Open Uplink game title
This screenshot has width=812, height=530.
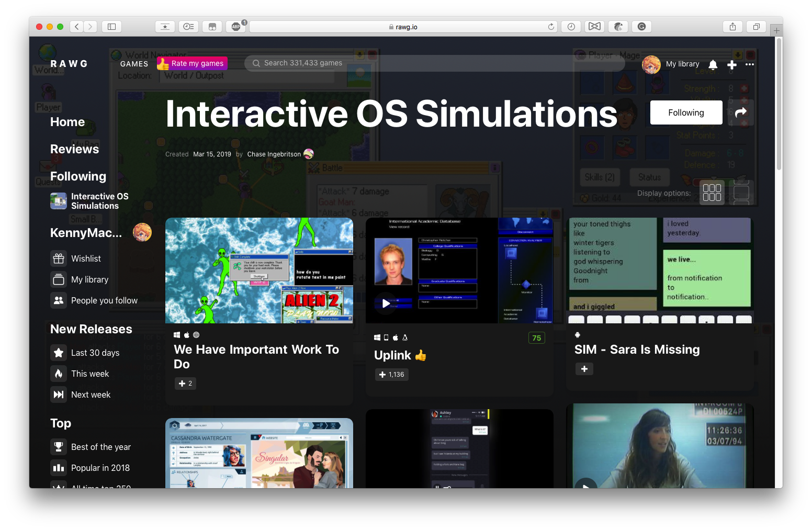click(392, 355)
